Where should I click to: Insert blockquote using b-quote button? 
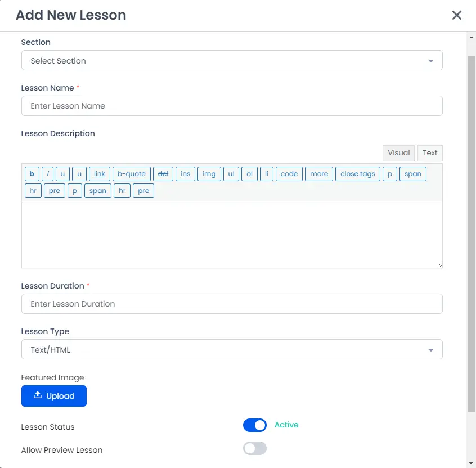coord(132,174)
